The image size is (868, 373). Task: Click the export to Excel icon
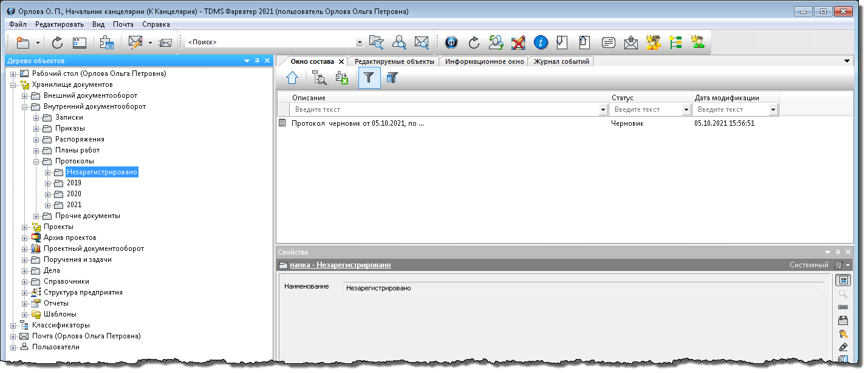342,78
